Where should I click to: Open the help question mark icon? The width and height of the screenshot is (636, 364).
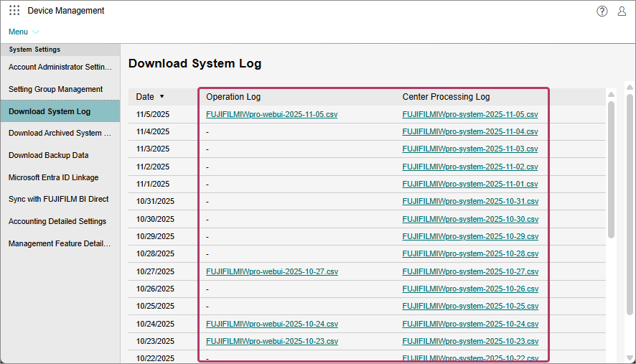coord(602,11)
